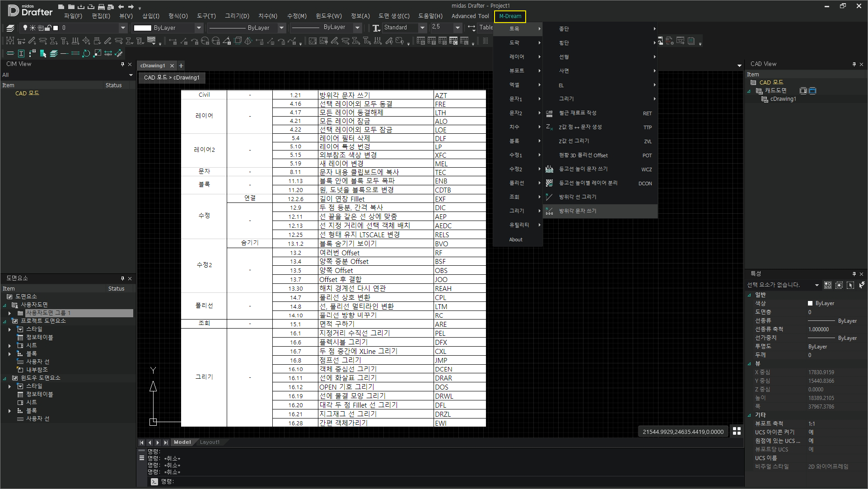The height and width of the screenshot is (489, 868).
Task: Toggle first view icon next to 캐드도면
Action: tap(803, 91)
